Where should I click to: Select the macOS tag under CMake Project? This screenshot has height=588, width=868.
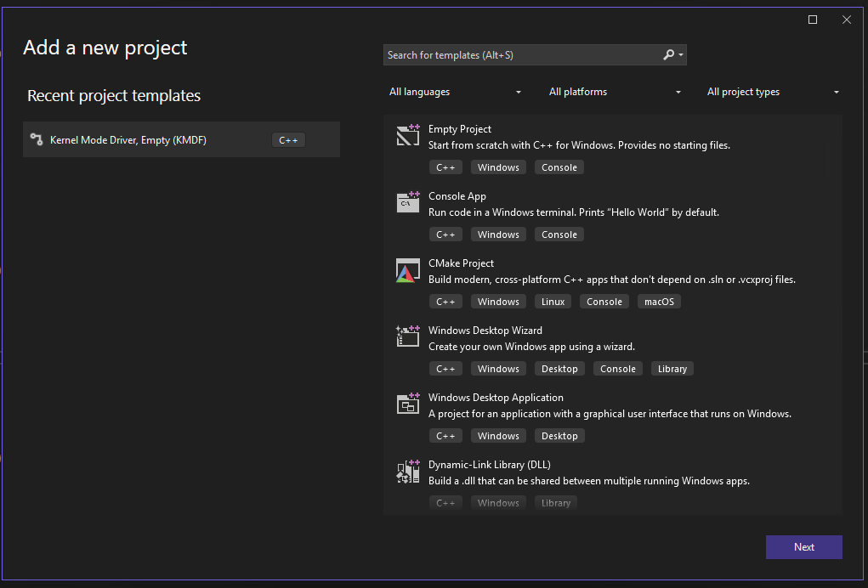pos(659,301)
